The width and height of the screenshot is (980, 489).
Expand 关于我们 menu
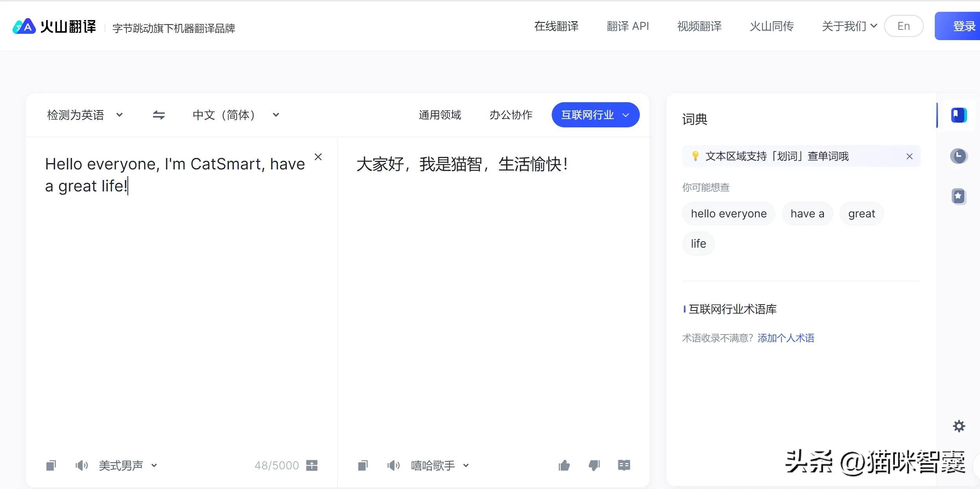pos(849,26)
